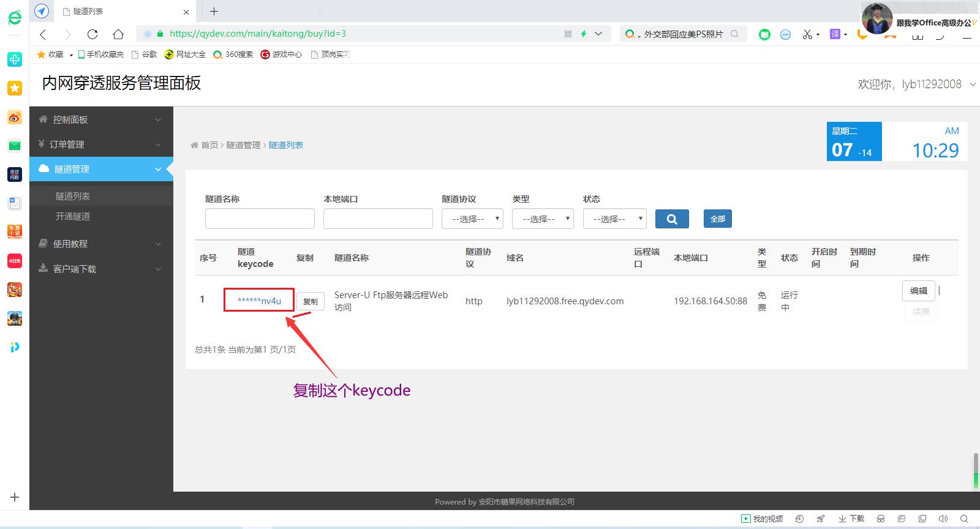
Task: Click the speaker volume status bar icon
Action: click(x=943, y=519)
